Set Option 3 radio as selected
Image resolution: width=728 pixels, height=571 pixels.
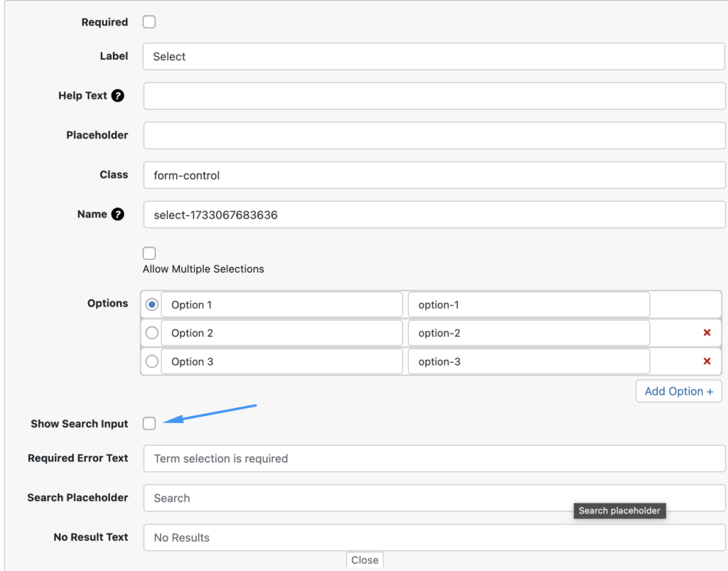pos(152,361)
